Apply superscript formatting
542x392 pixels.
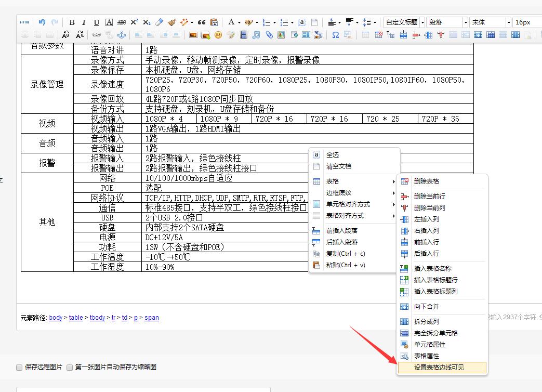click(134, 22)
